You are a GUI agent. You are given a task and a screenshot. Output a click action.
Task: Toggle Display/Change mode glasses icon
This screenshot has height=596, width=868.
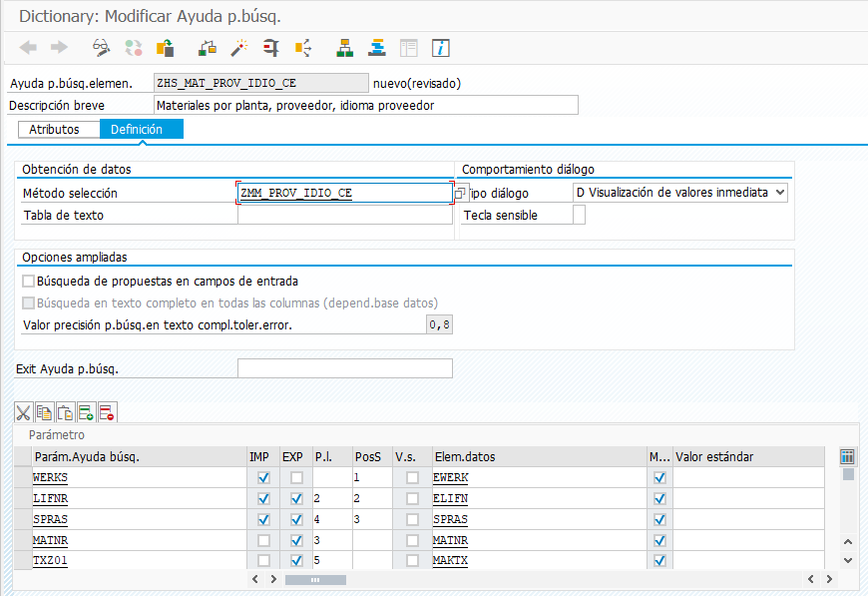[102, 48]
